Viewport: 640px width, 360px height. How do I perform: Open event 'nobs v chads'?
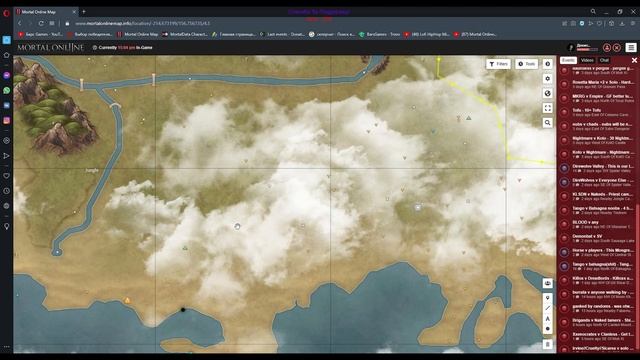[597, 126]
